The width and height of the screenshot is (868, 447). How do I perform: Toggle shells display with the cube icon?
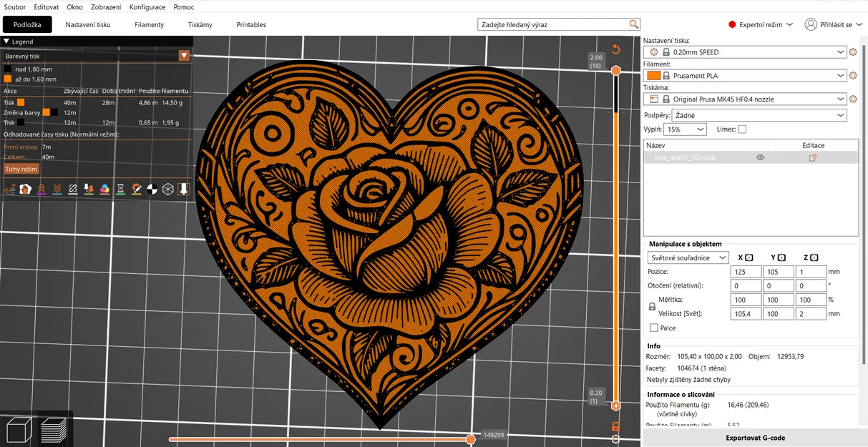pyautogui.click(x=167, y=189)
